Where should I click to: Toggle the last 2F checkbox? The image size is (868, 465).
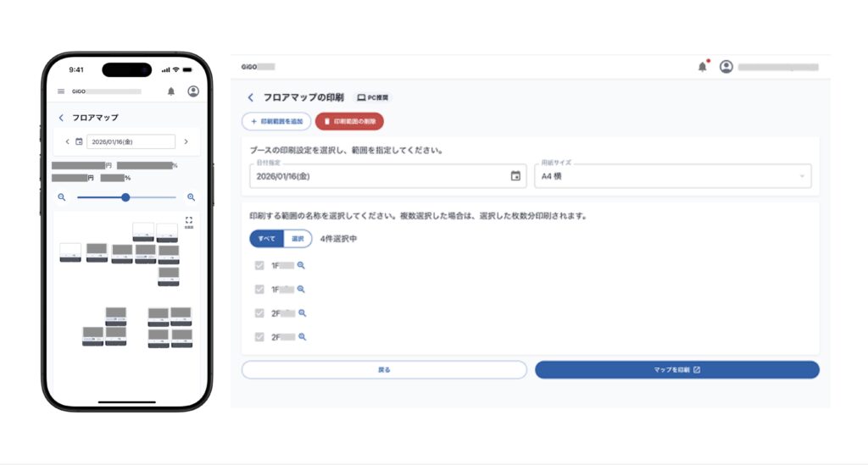coord(259,336)
